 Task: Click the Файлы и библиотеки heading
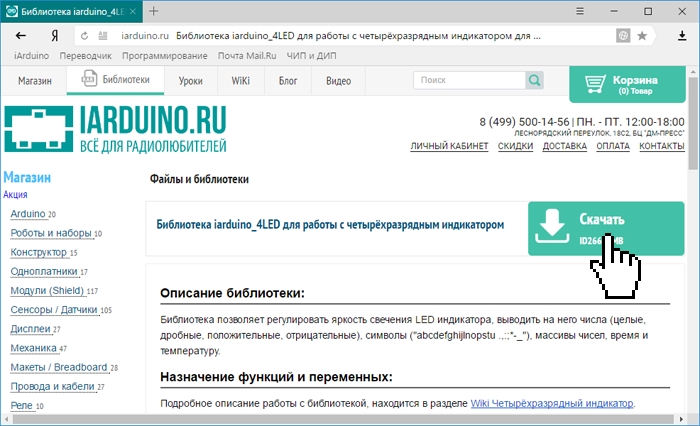pyautogui.click(x=199, y=180)
